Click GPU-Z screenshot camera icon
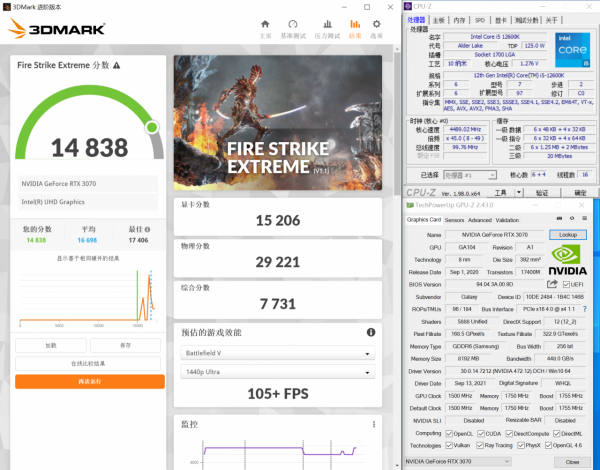This screenshot has height=470, width=600. pos(559,218)
